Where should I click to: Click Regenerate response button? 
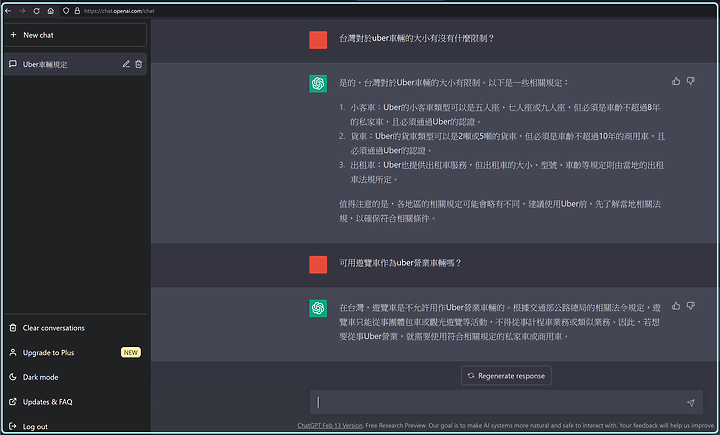coord(506,376)
